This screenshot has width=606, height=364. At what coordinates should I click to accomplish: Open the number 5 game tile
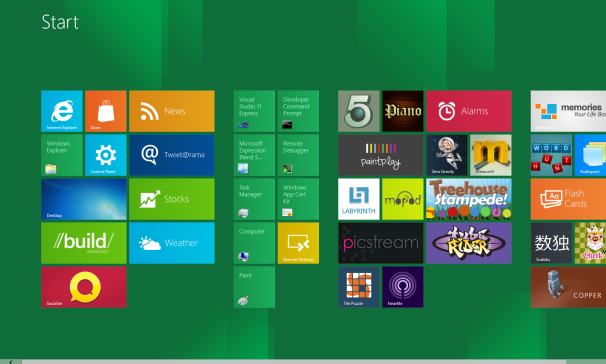(359, 111)
